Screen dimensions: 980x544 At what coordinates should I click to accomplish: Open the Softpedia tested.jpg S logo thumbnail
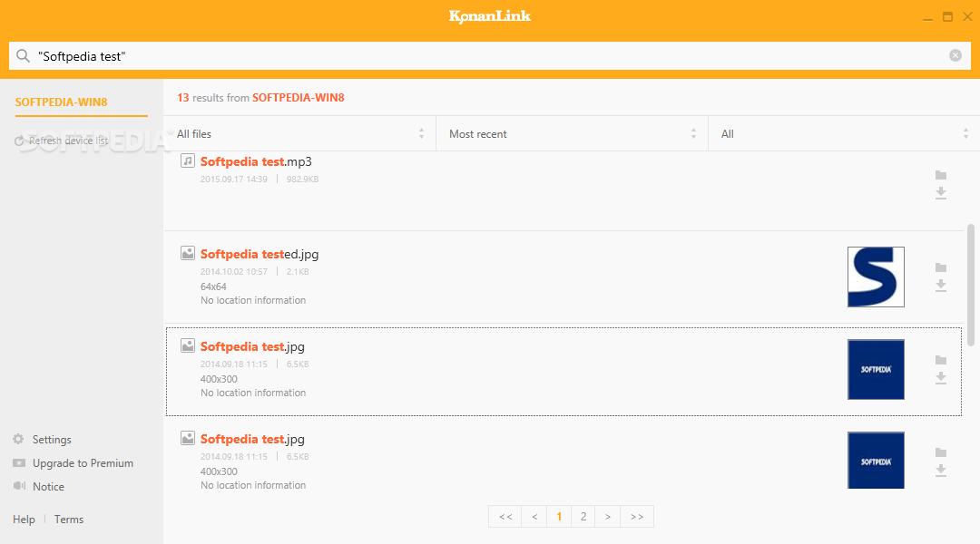point(876,277)
